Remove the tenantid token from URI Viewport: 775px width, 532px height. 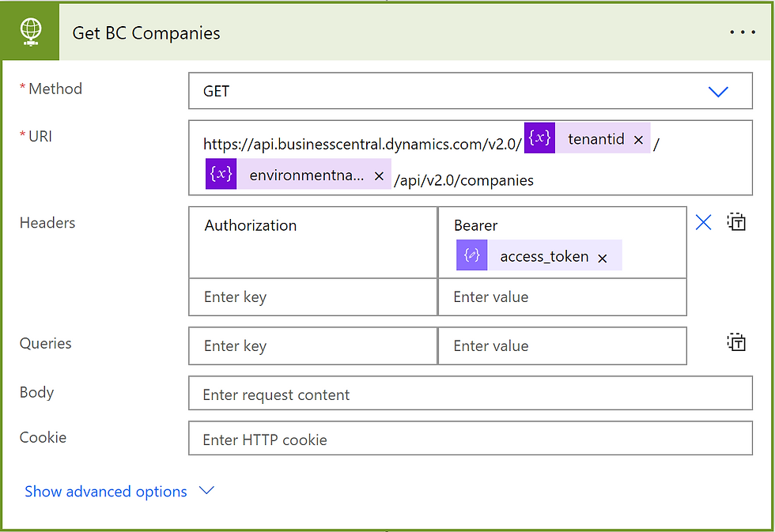pyautogui.click(x=638, y=140)
